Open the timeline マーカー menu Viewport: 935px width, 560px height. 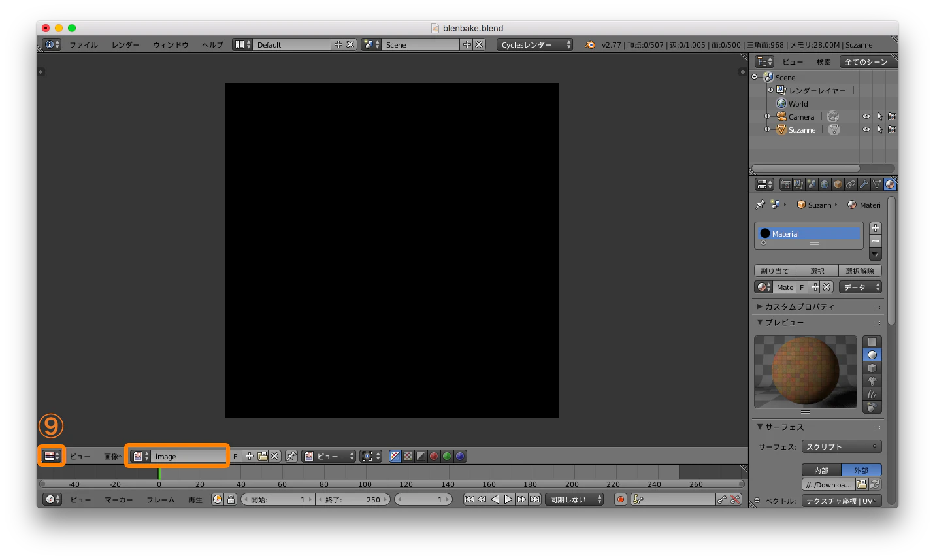pyautogui.click(x=118, y=500)
